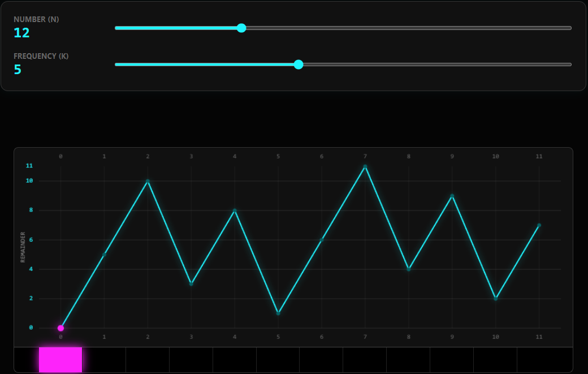Select chart point at index 4, remainder 8

(235, 210)
